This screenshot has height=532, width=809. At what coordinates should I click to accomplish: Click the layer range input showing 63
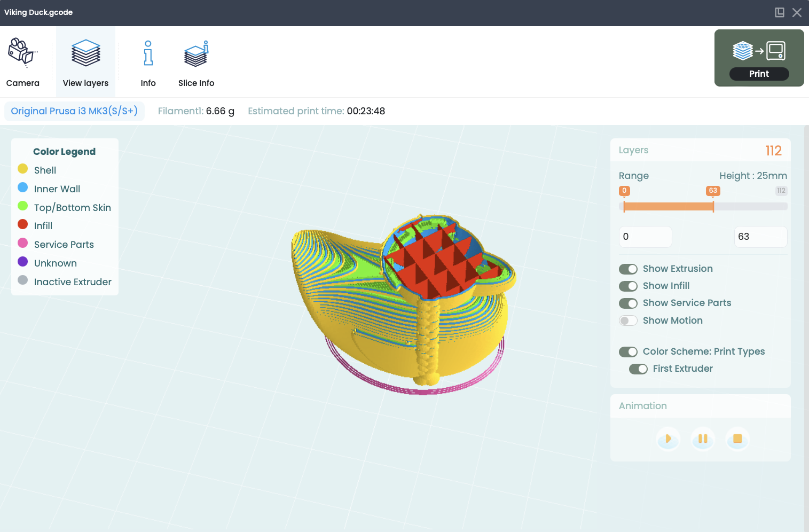coord(760,237)
